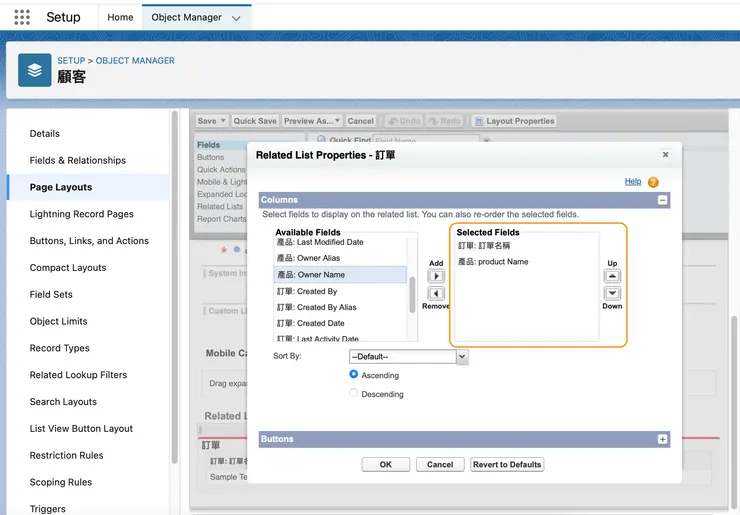Open the App Launcher dots icon
The image size is (740, 515).
tap(22, 17)
